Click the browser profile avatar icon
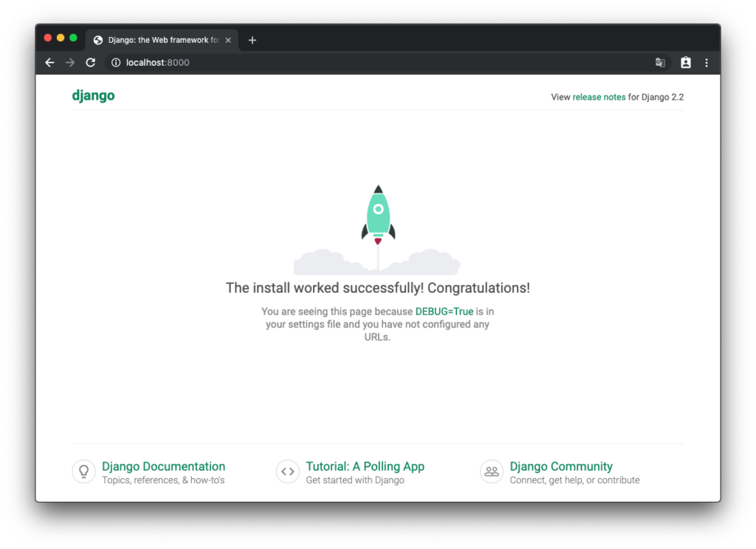This screenshot has width=756, height=549. [685, 63]
